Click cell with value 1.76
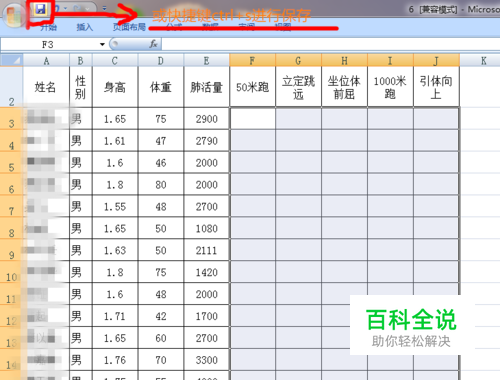 115,360
